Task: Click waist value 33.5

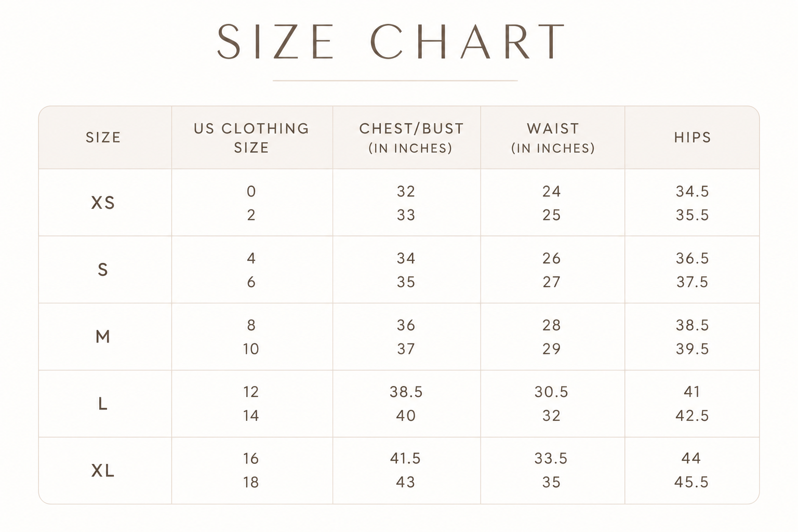Action: click(x=551, y=459)
